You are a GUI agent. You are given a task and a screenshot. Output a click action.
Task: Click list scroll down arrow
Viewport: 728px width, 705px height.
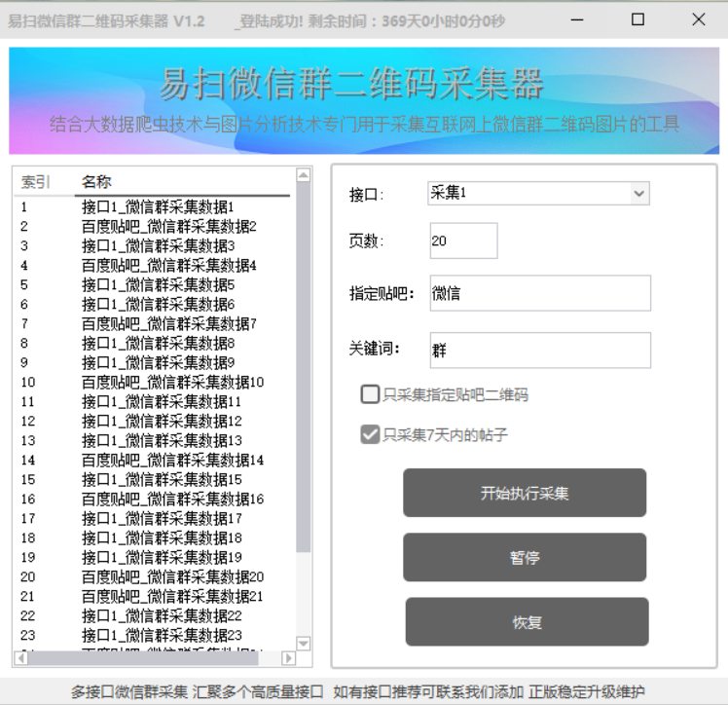tap(304, 644)
